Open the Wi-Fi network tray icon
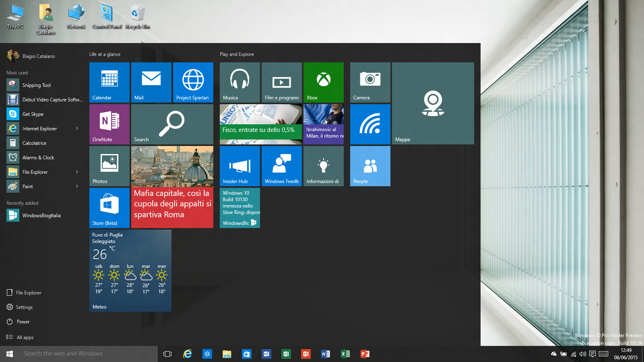The image size is (644, 362). pos(573,354)
